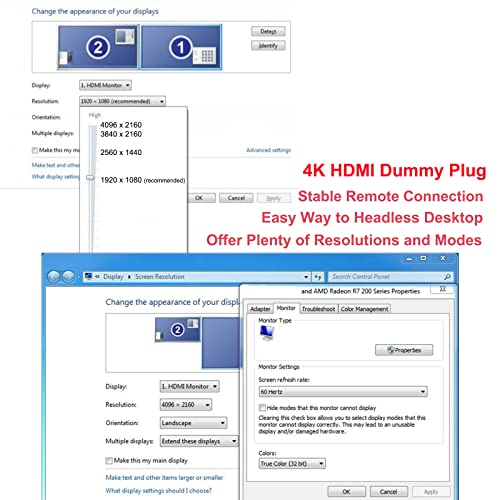Viewport: 500px width, 500px height.
Task: Click the Identify button in upper display panel
Action: [268, 46]
